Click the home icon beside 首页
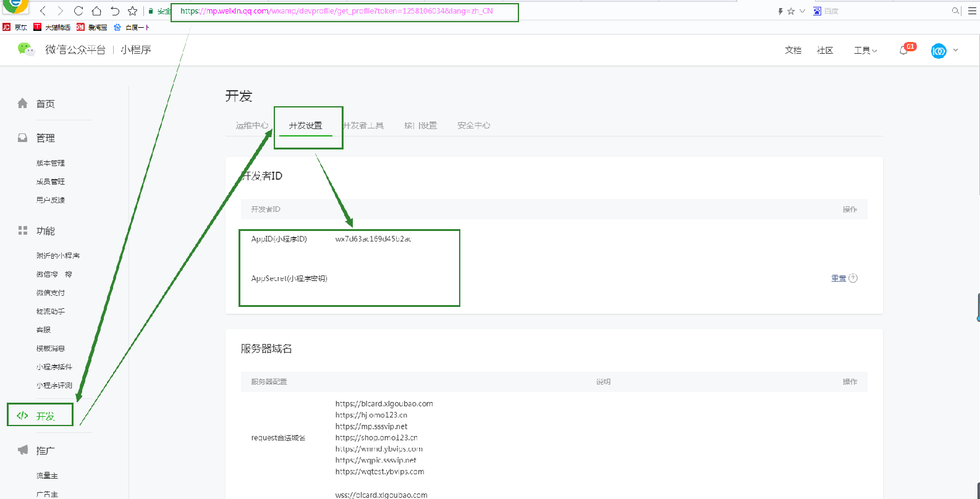This screenshot has width=980, height=499. [x=23, y=103]
